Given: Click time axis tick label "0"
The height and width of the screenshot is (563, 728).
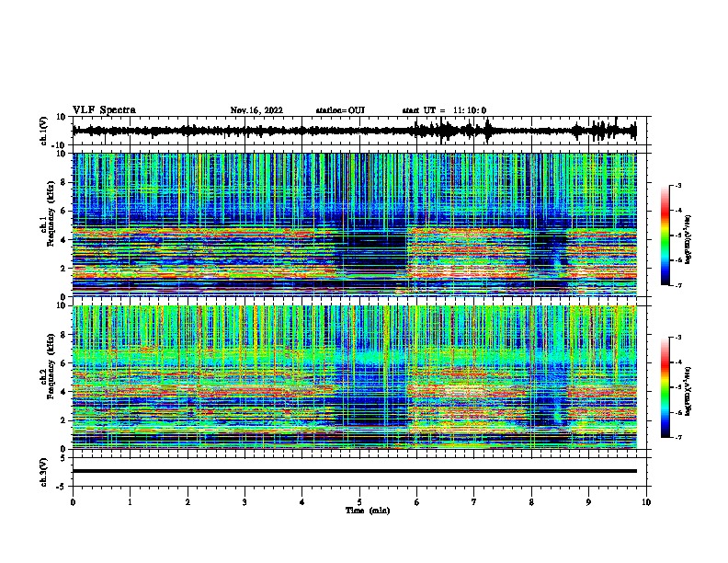Looking at the screenshot, I should point(73,502).
